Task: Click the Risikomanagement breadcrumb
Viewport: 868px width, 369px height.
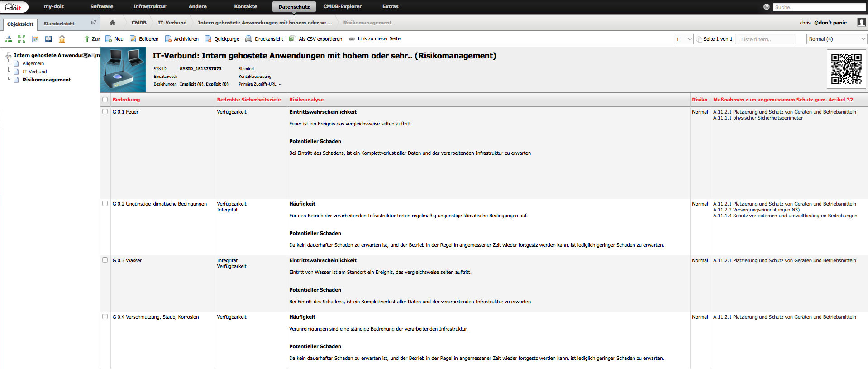Action: [x=367, y=23]
